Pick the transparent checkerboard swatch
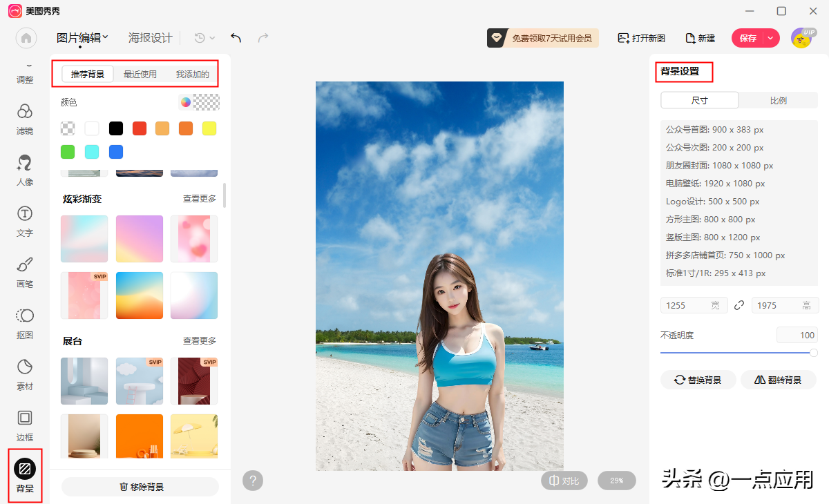 [x=68, y=128]
